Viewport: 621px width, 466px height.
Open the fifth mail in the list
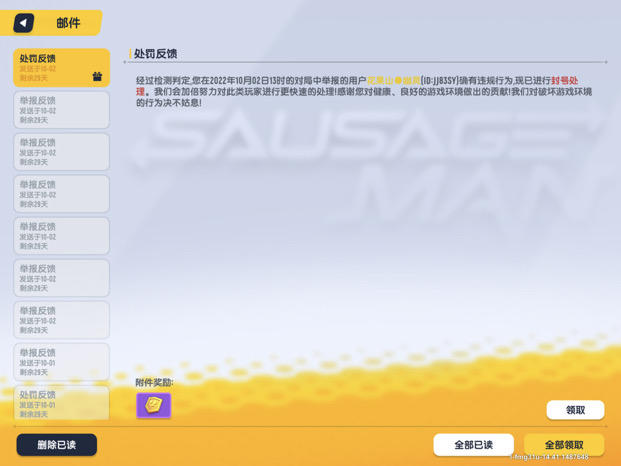[61, 236]
